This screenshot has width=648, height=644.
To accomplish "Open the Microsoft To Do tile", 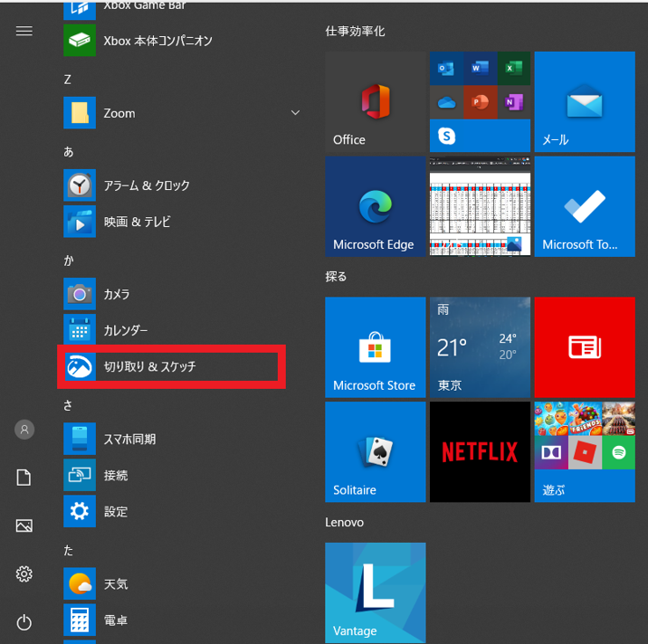I will point(585,206).
